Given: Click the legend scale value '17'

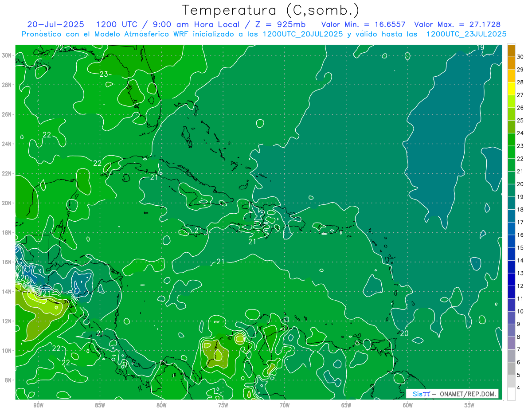Looking at the screenshot, I should tap(520, 222).
